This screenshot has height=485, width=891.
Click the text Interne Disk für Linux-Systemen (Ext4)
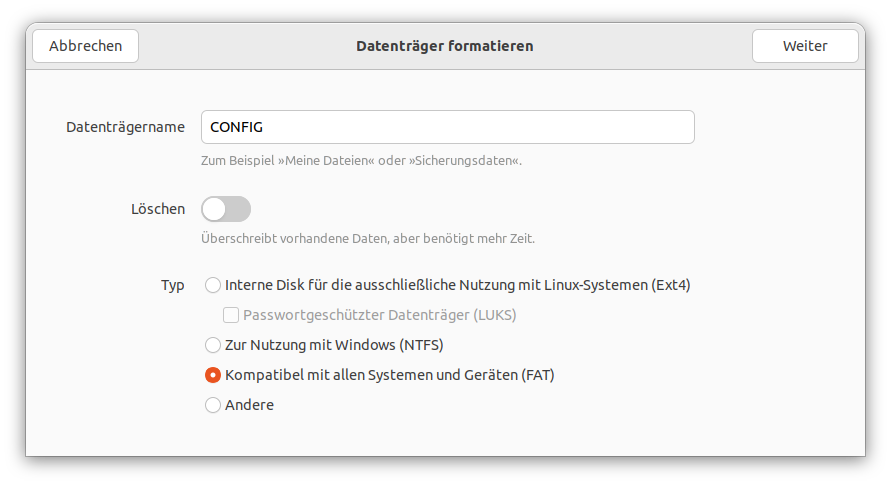tap(457, 285)
